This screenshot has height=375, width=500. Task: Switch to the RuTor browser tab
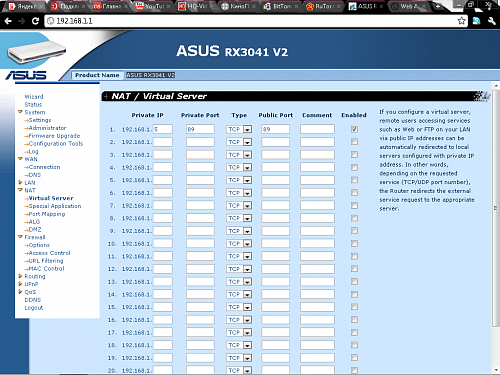[323, 6]
